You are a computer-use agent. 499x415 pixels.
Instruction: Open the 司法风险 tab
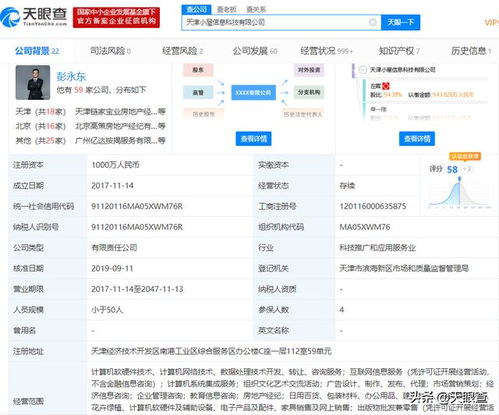(110, 51)
